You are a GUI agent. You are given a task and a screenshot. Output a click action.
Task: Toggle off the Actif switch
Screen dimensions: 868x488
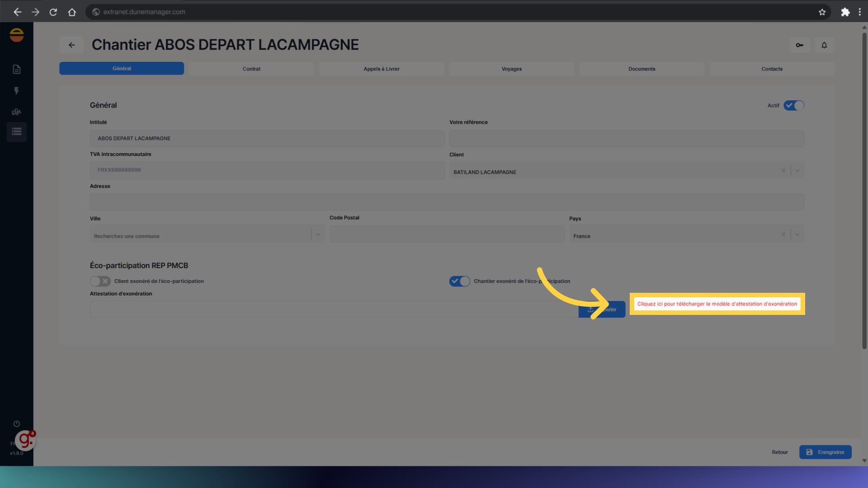click(x=793, y=105)
